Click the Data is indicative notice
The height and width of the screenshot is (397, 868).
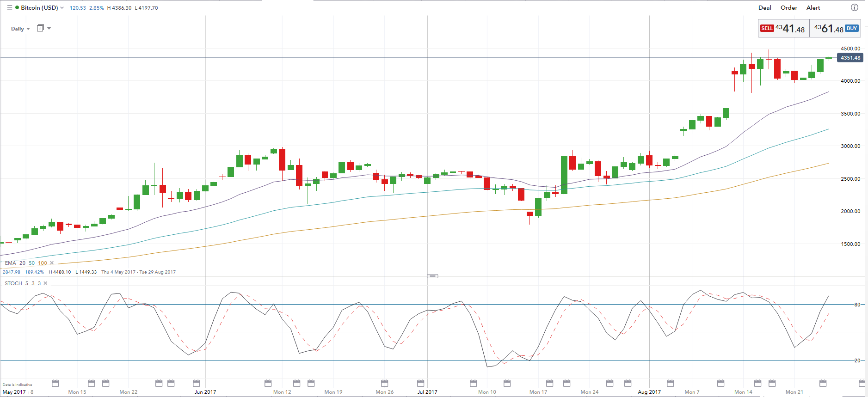pos(17,385)
